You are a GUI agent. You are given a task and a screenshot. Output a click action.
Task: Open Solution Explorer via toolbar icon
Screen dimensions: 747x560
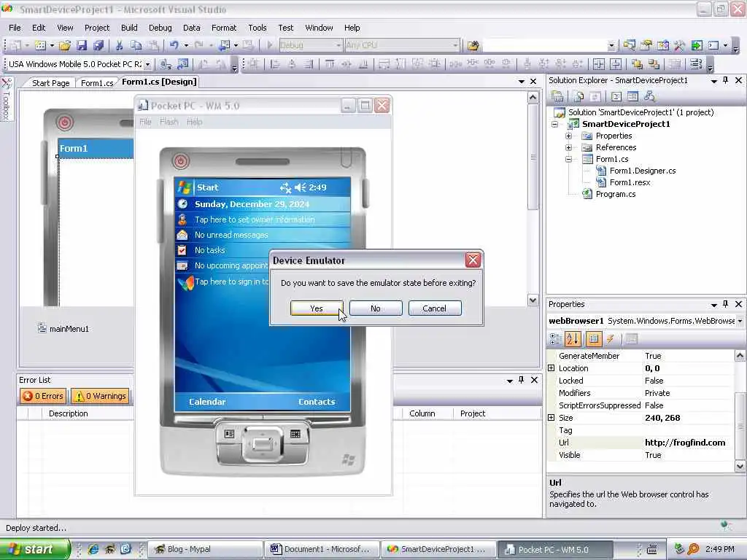(630, 45)
